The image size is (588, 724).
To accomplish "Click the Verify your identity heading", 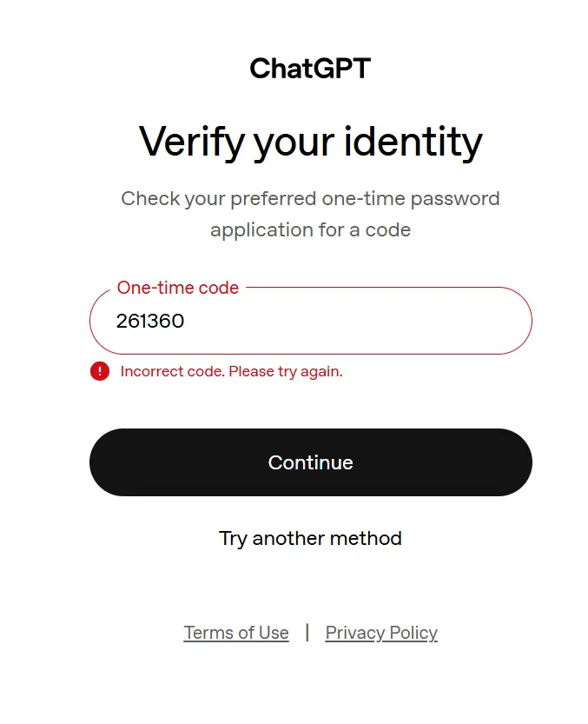I will pos(311,142).
